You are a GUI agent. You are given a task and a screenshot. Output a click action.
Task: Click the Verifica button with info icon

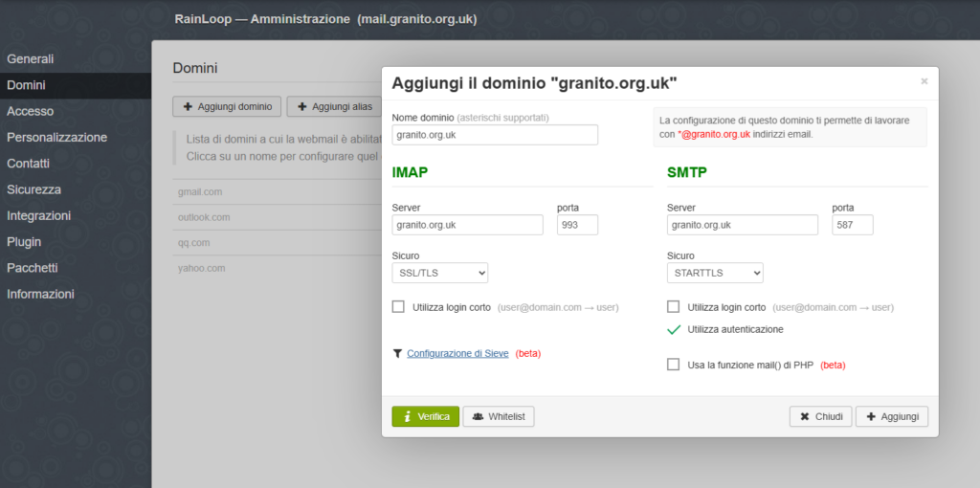pyautogui.click(x=425, y=416)
